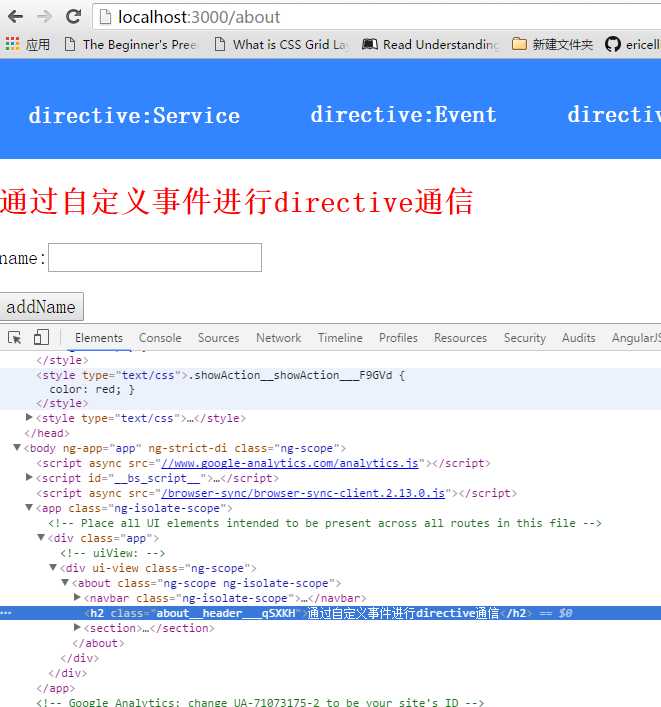Select the </head> closing tag
Screen dimensions: 661x707
click(x=47, y=433)
